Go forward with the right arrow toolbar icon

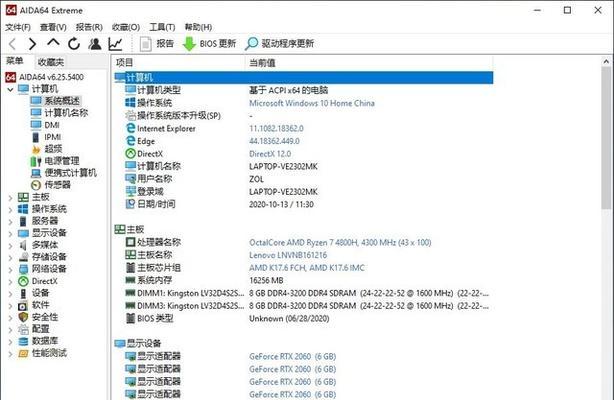(32, 44)
